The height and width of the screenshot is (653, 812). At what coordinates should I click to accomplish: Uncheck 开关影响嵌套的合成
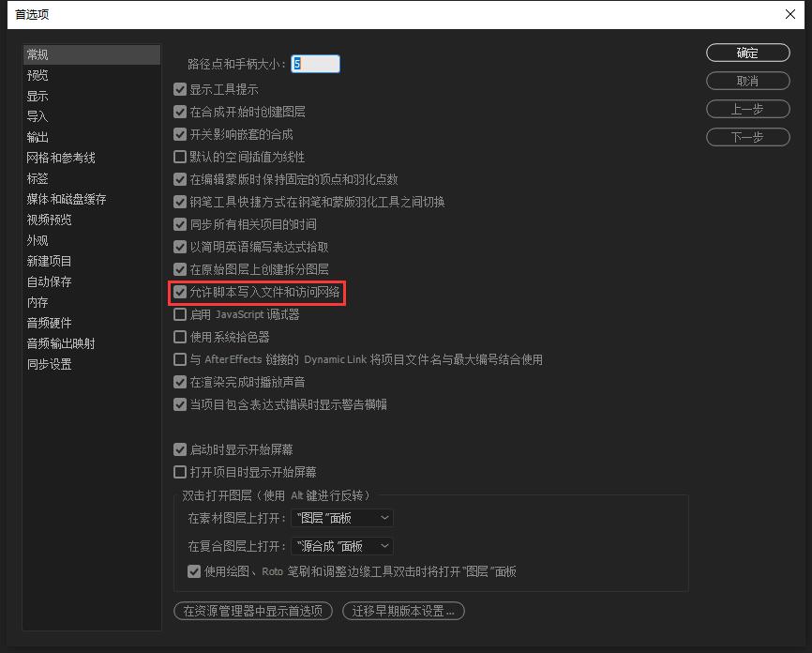(180, 134)
